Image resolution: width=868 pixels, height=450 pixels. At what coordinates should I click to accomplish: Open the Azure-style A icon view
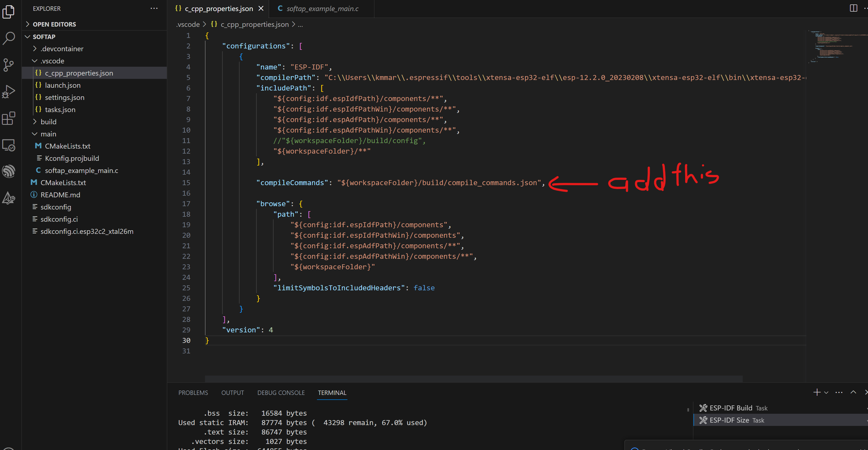pos(8,198)
